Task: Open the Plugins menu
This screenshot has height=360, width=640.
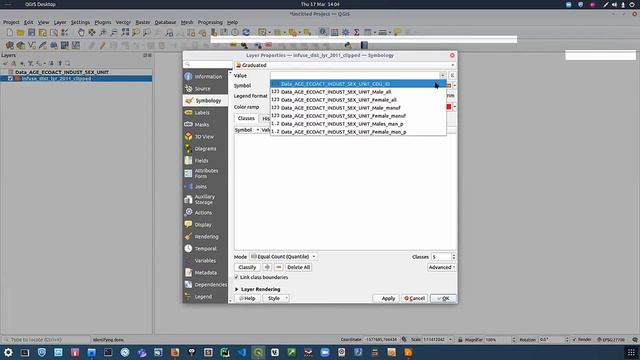Action: coord(103,22)
